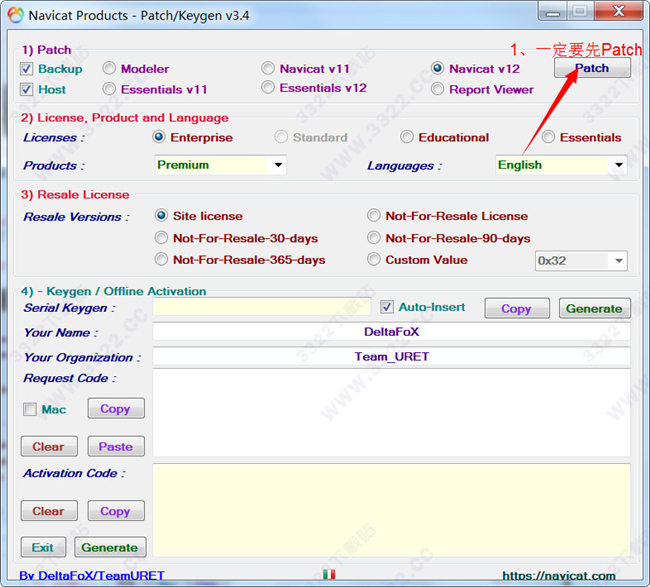
Task: Select the Enterprise license option
Action: coord(159,137)
